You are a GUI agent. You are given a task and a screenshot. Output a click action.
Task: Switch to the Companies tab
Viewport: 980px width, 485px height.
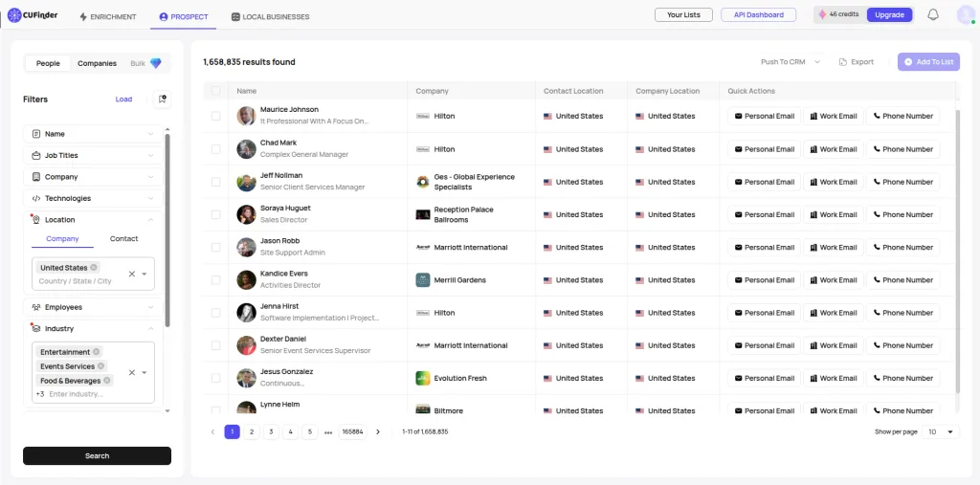(97, 63)
